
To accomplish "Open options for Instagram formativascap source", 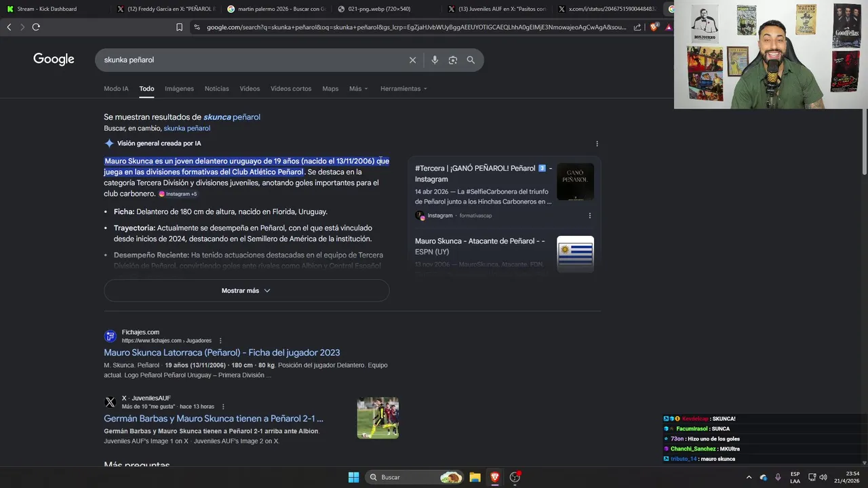I will (589, 216).
